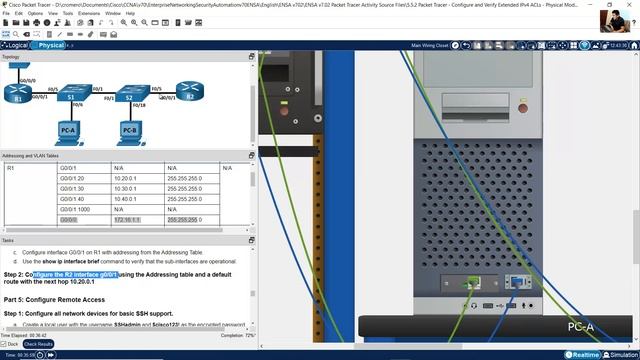
Task: Click the Paste toolbar icon
Action: 90,23
